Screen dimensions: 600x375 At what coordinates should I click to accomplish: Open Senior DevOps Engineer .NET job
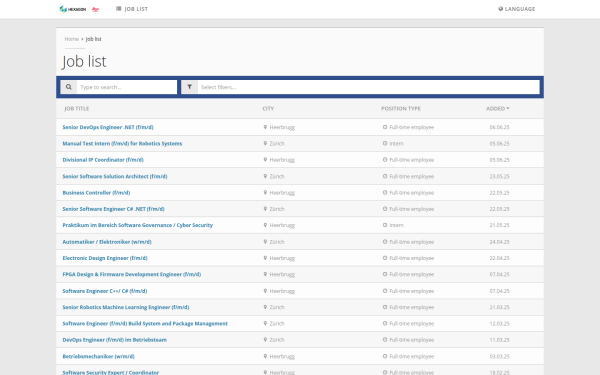tap(108, 127)
